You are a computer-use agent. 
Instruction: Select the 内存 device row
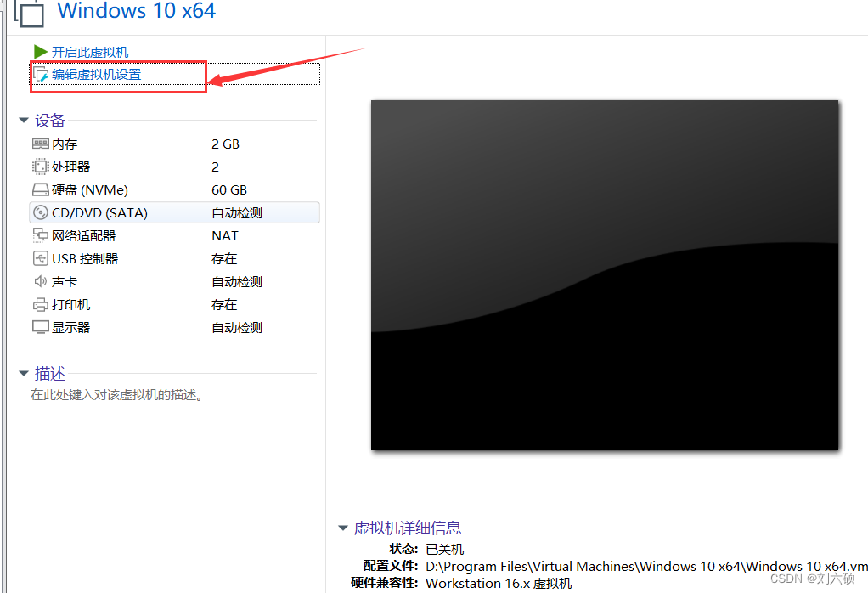click(174, 144)
